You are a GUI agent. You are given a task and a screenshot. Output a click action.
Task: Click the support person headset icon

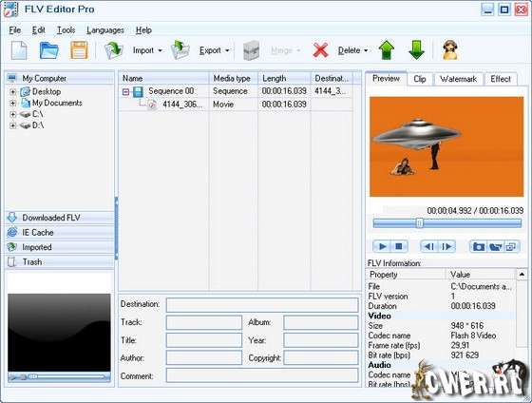(x=450, y=50)
